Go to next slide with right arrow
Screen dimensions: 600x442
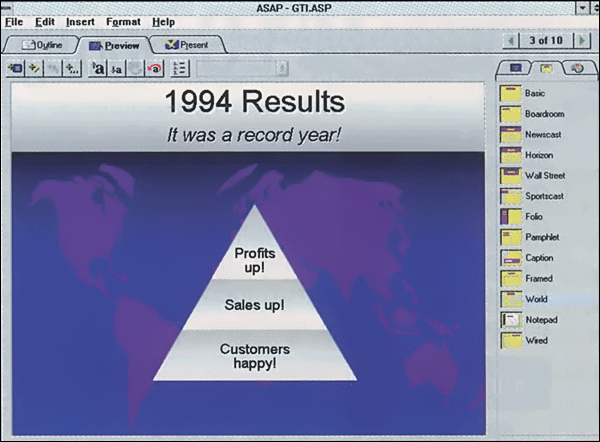[582, 40]
